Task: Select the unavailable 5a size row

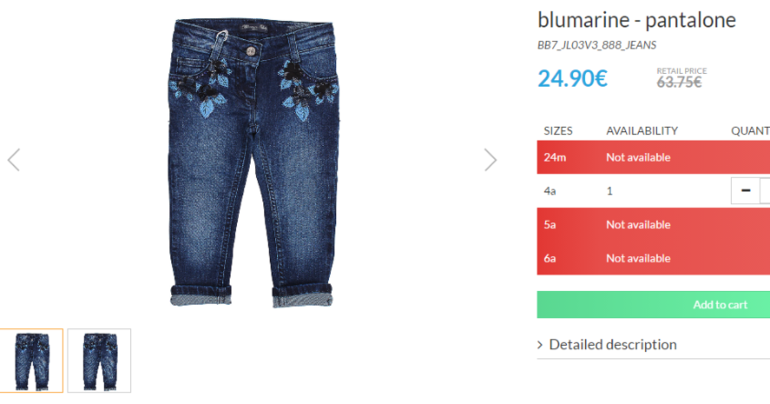Action: pyautogui.click(x=654, y=224)
